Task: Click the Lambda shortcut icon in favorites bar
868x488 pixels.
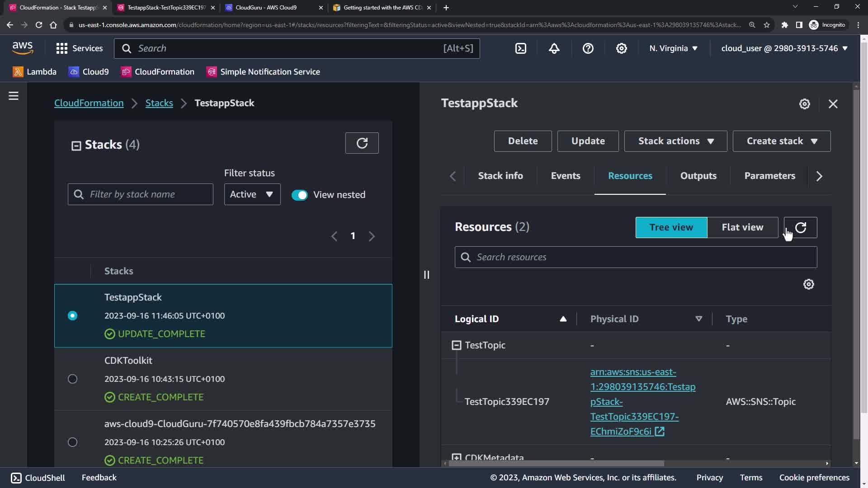Action: [18, 72]
